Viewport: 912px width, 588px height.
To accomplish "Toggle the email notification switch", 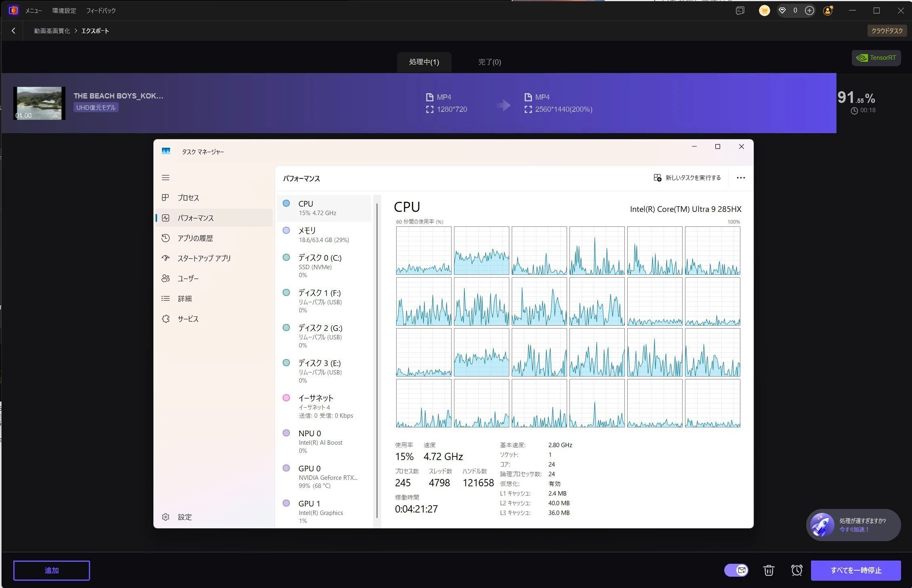I will click(736, 570).
